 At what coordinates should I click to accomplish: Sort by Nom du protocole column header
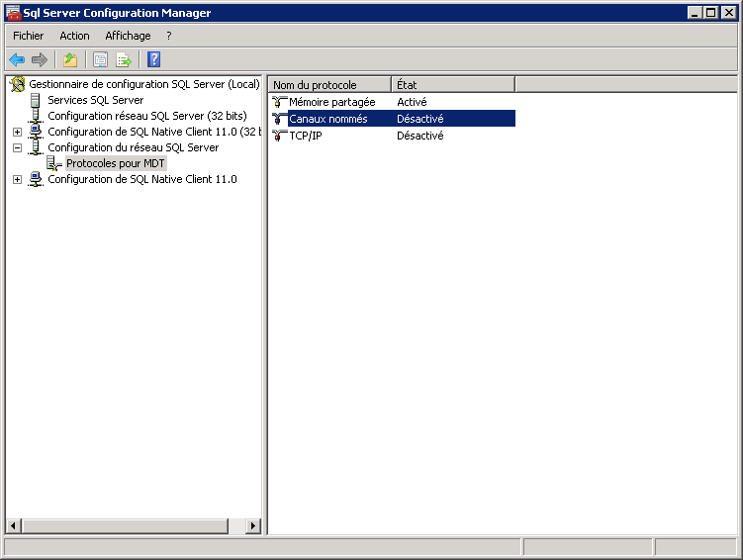(329, 85)
